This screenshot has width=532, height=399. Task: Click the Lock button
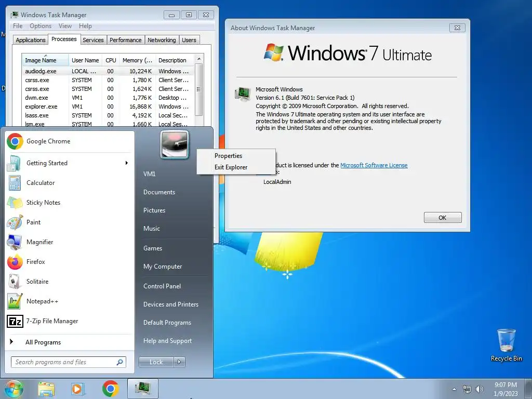point(156,362)
